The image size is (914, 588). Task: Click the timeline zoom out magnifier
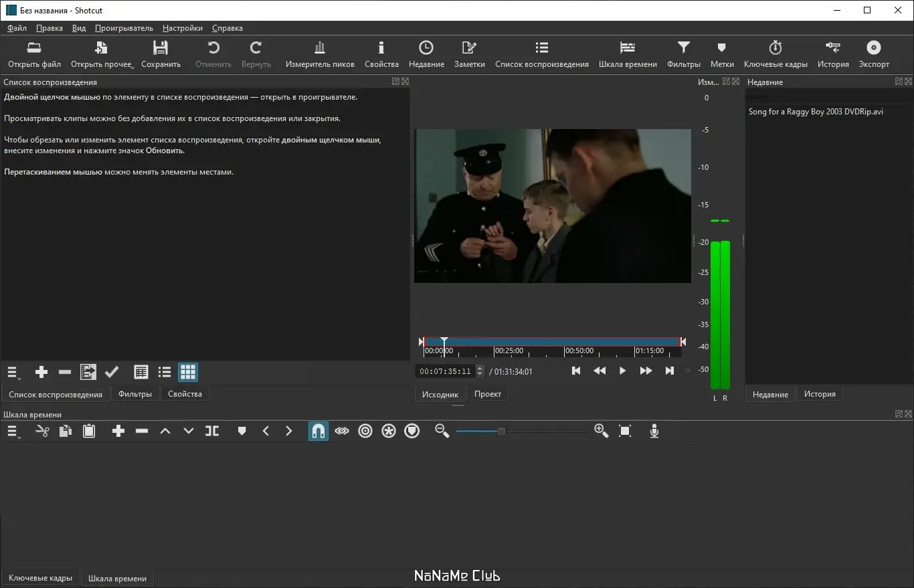click(442, 431)
